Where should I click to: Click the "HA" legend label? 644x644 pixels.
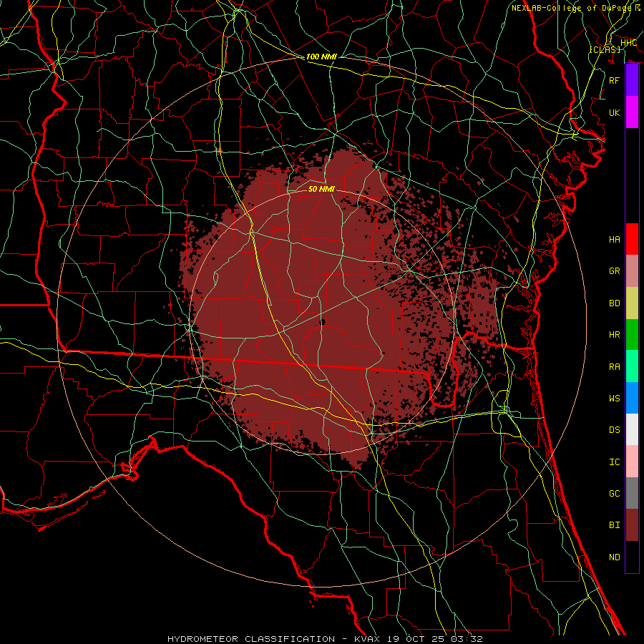coord(614,240)
